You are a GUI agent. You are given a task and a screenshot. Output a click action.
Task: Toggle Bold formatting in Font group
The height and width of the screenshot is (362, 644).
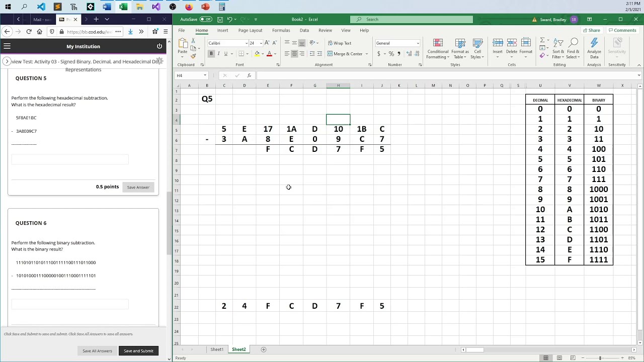[x=211, y=54]
